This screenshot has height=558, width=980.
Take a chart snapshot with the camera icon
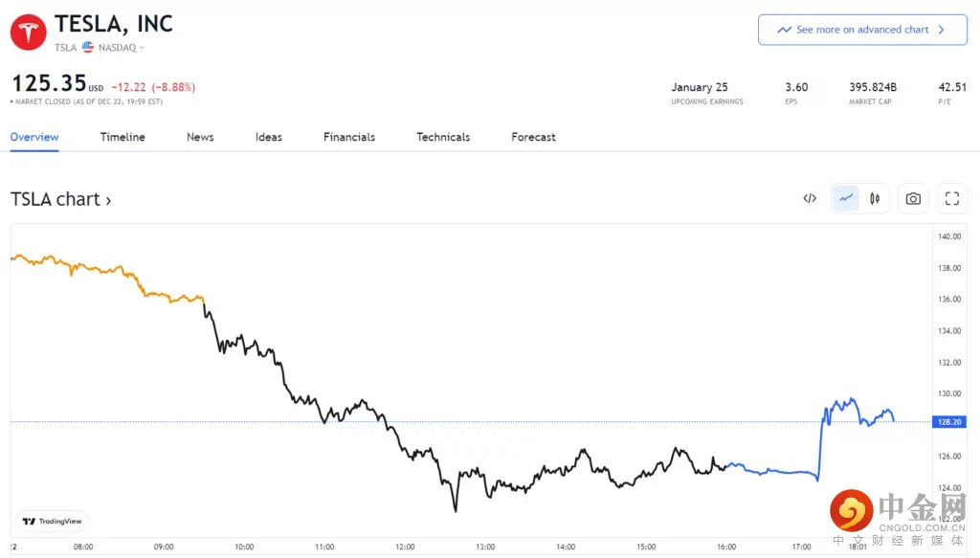(x=913, y=198)
